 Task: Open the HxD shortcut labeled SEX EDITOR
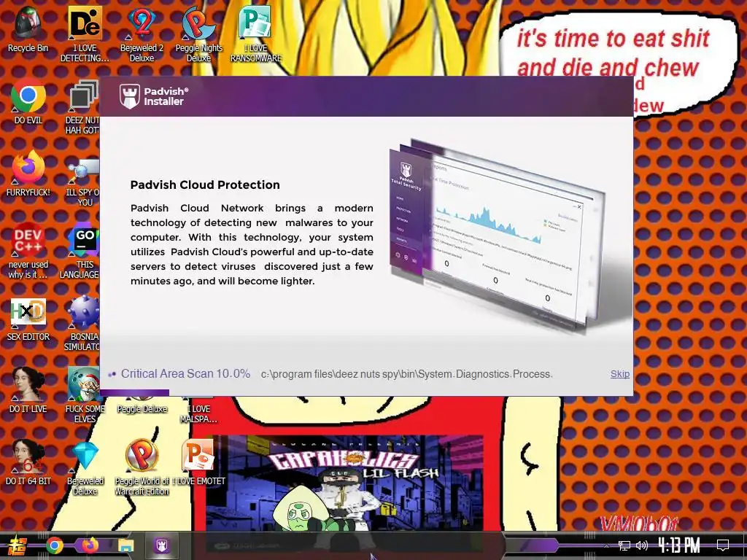coord(28,318)
